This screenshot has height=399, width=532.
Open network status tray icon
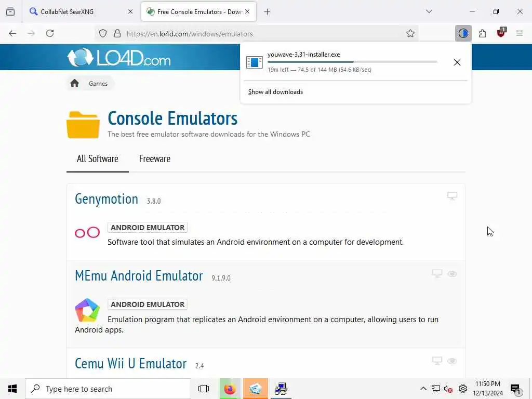click(436, 389)
